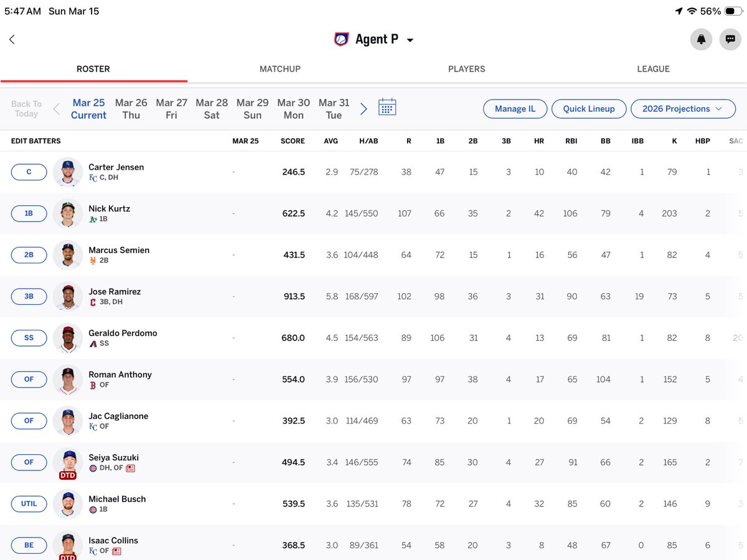The image size is (747, 560).
Task: Tap Seiya Suzuki DTD status badge
Action: click(68, 475)
